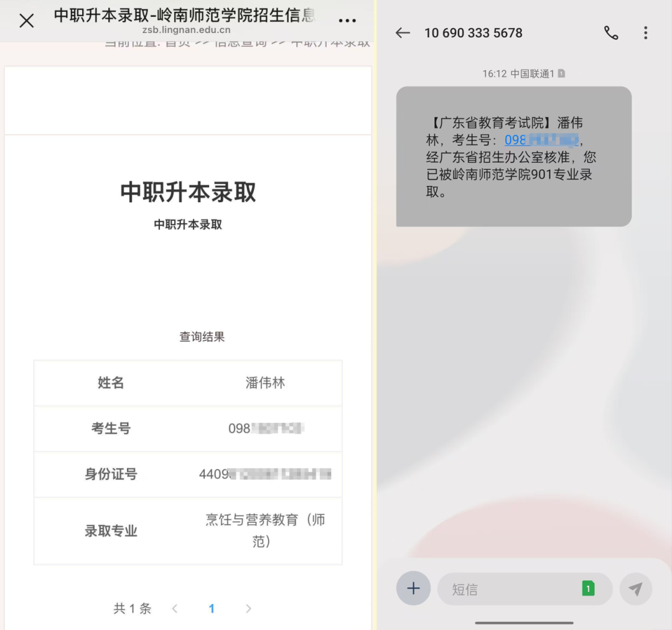Screen dimensions: 672x630
Task: Open the blue 098 exam number link in the SMS
Action: tap(541, 140)
